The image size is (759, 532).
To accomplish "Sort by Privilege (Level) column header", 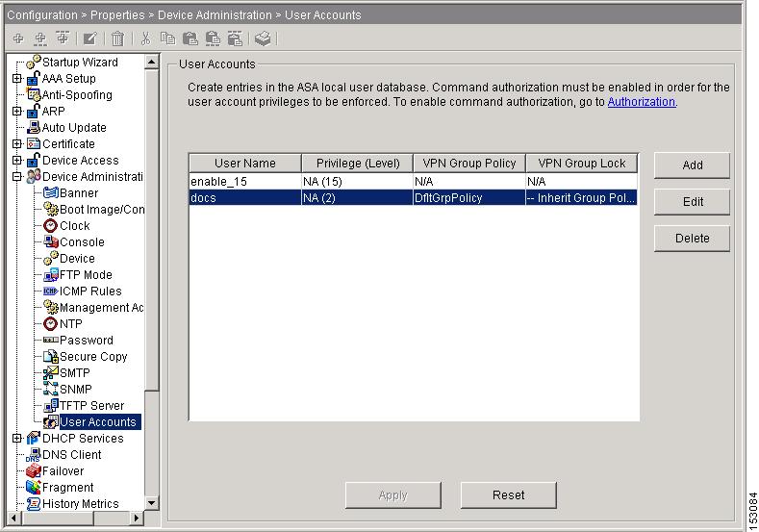I will [x=357, y=164].
